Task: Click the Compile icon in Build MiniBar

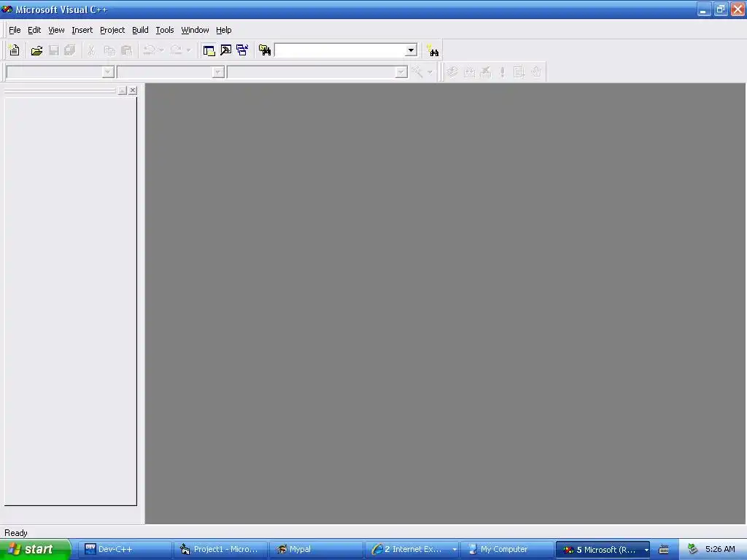Action: (x=452, y=72)
